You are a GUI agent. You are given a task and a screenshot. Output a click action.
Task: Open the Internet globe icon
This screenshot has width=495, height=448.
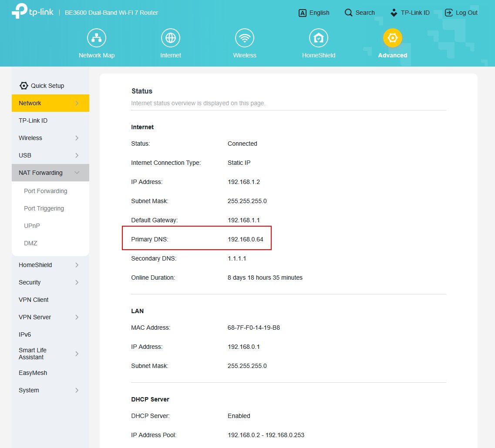(171, 38)
